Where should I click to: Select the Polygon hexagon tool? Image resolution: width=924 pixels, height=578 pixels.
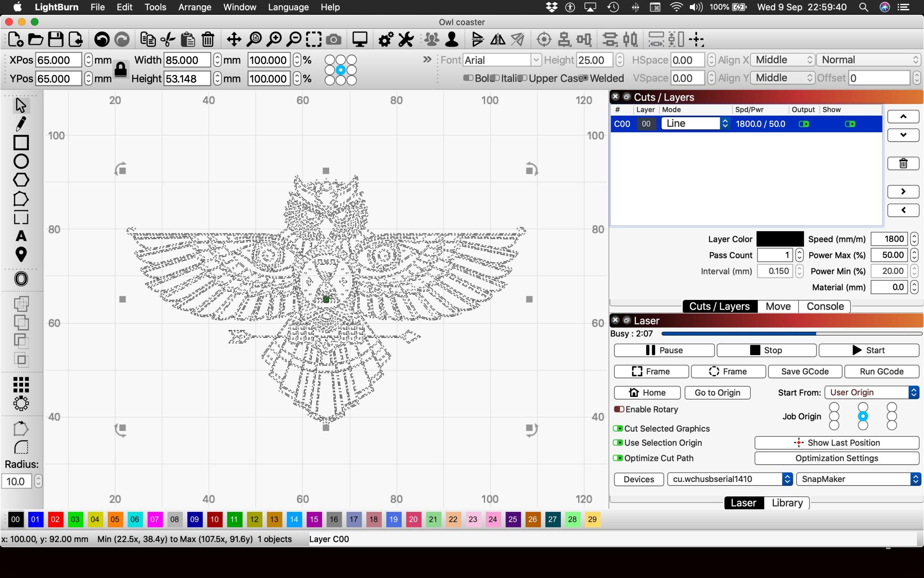coord(21,180)
